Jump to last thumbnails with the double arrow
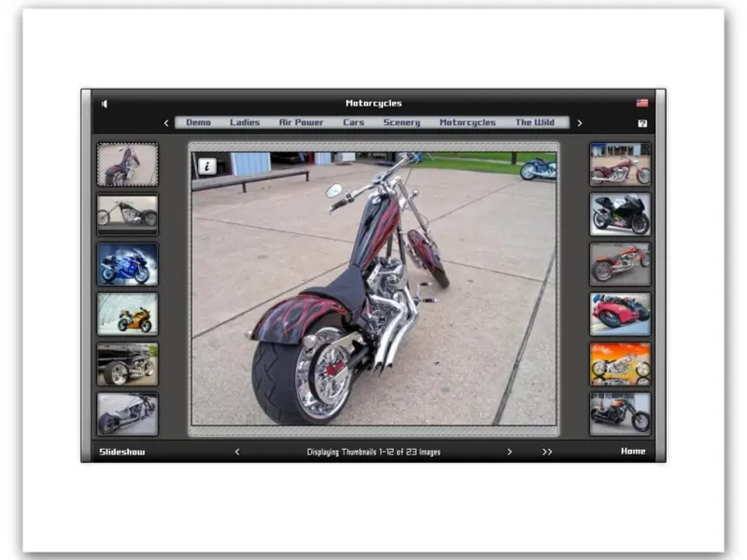The width and height of the screenshot is (747, 560). [547, 452]
